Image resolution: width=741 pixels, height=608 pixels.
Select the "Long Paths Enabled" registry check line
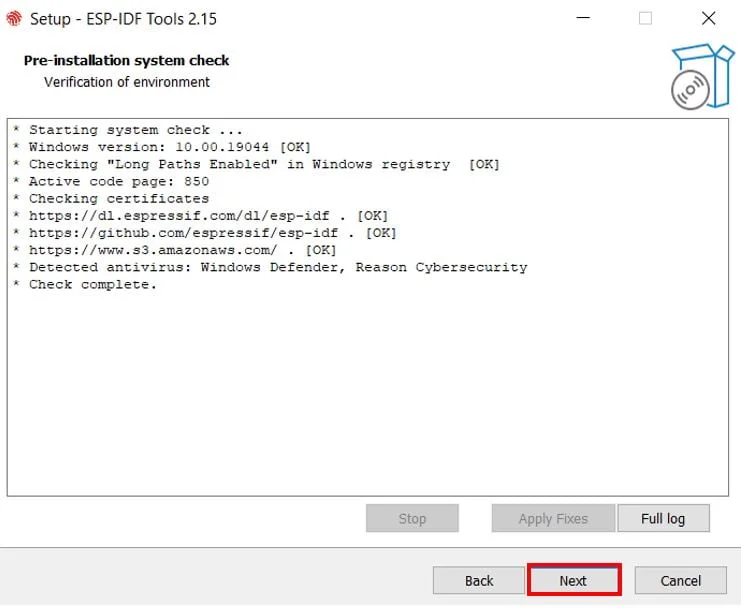tap(256, 164)
